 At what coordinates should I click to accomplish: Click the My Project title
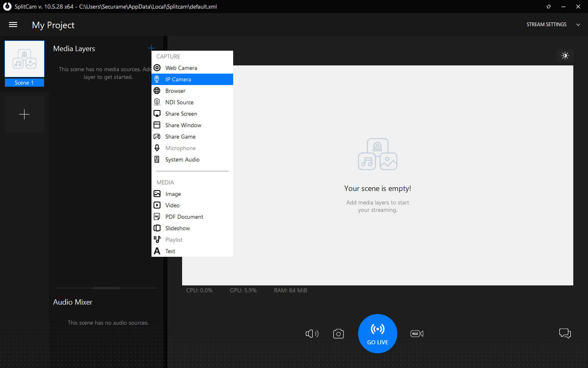(x=53, y=25)
